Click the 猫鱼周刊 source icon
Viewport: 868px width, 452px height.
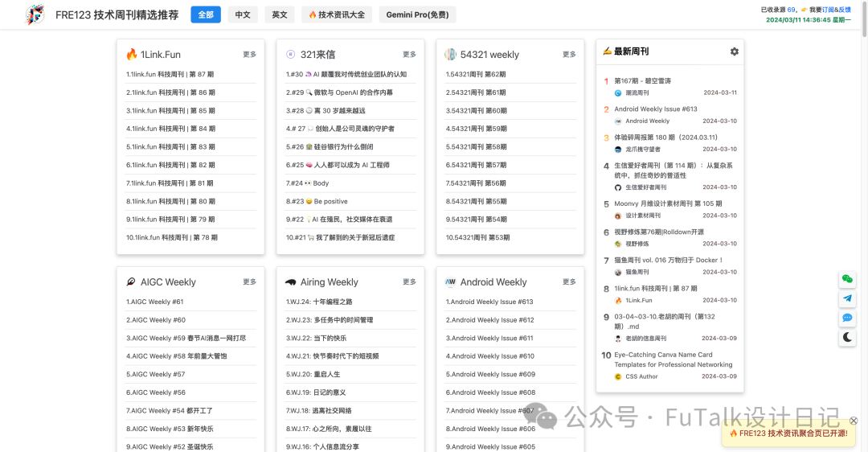coord(618,273)
